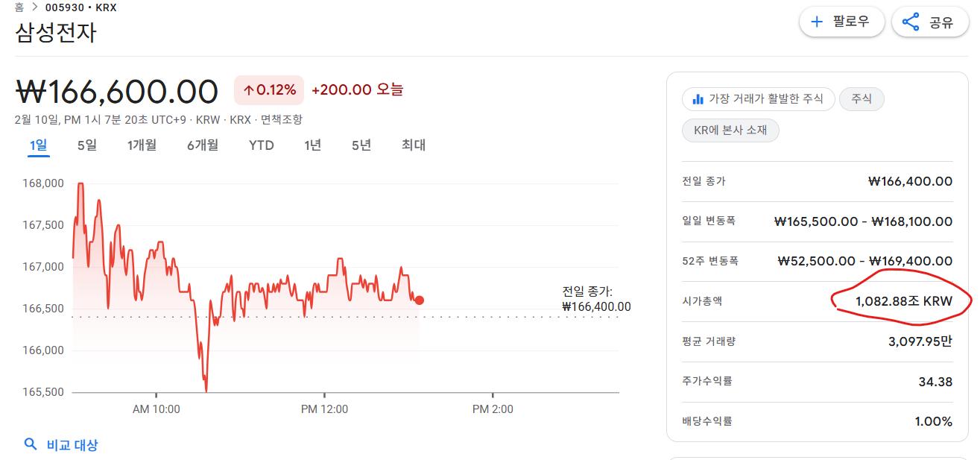This screenshot has height=460, width=980.
Task: Open the KR에 본사 소재 chip
Action: click(730, 130)
